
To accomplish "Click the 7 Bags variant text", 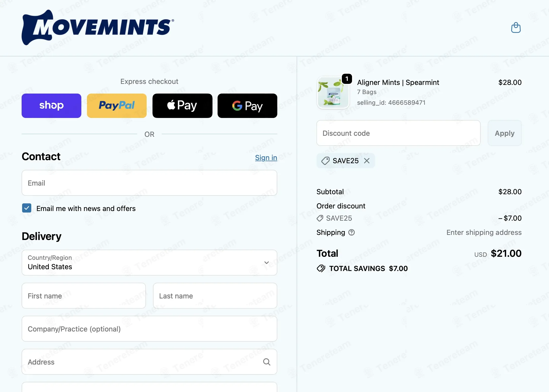I will point(367,92).
